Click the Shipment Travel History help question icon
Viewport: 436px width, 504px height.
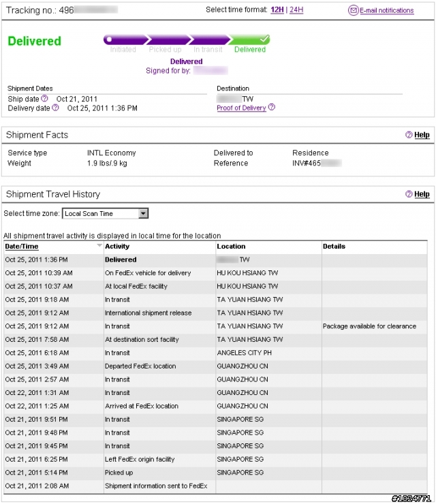pos(409,194)
